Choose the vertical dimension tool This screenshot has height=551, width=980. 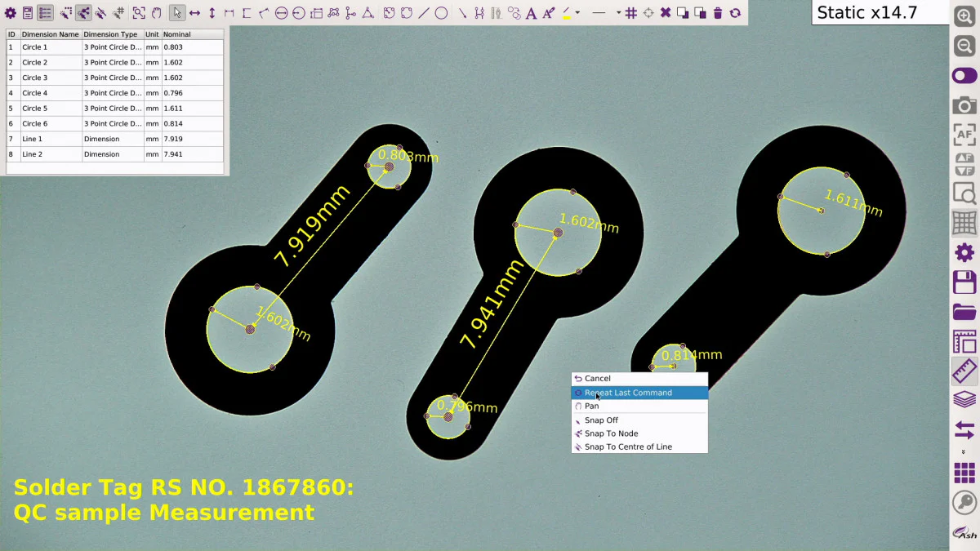212,13
